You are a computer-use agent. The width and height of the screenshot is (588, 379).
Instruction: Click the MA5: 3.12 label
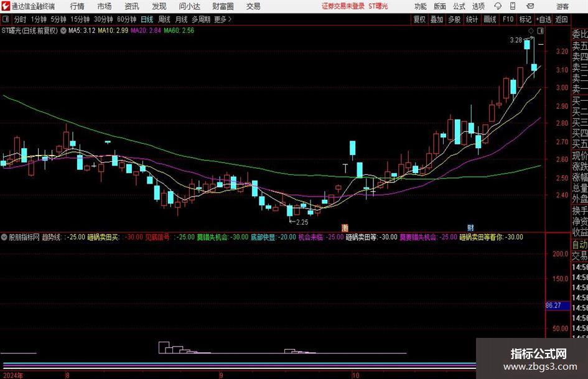pos(82,30)
